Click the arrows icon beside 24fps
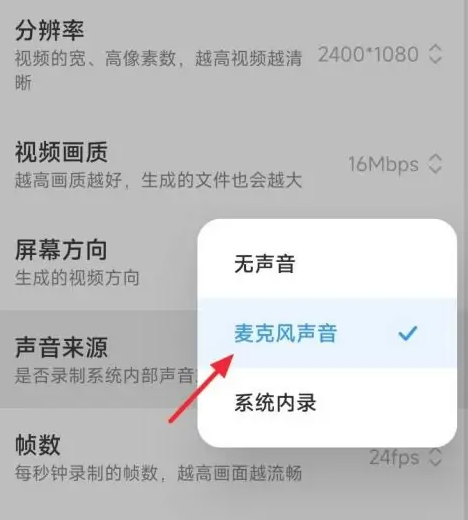The height and width of the screenshot is (520, 468). [x=435, y=457]
